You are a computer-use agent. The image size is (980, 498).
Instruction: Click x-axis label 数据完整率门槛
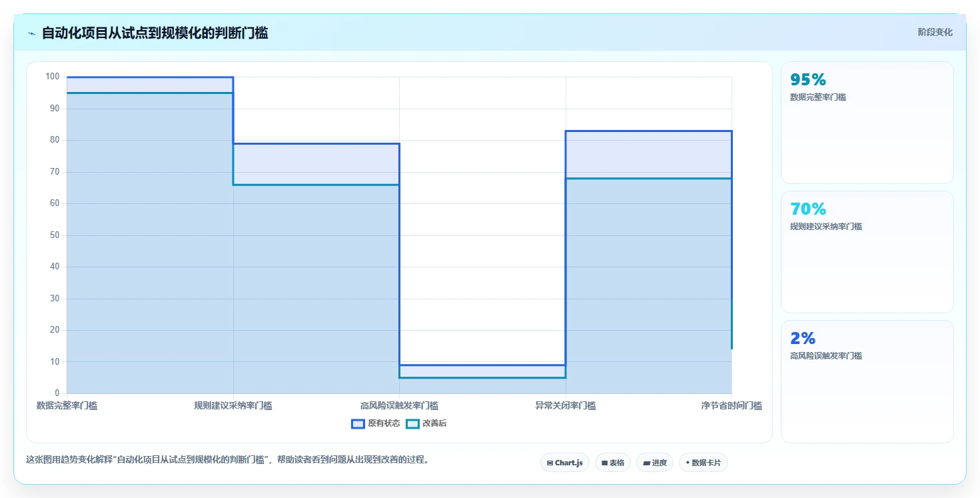pos(67,405)
